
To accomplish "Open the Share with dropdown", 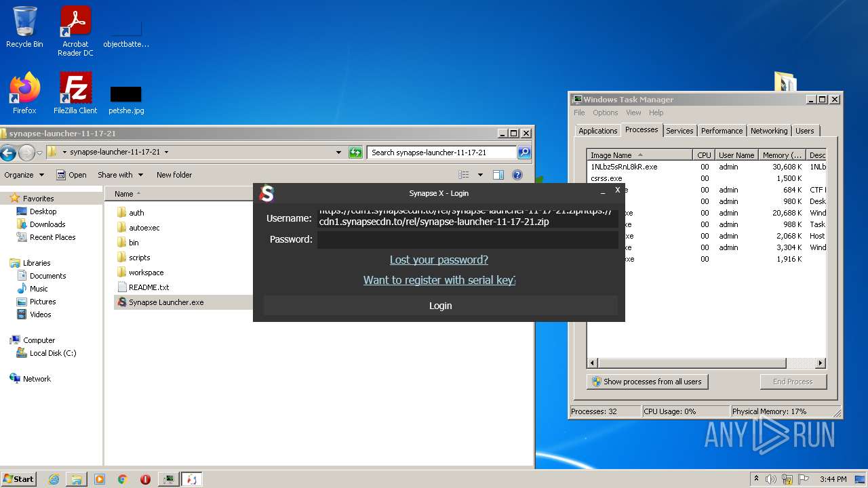I will click(x=120, y=175).
